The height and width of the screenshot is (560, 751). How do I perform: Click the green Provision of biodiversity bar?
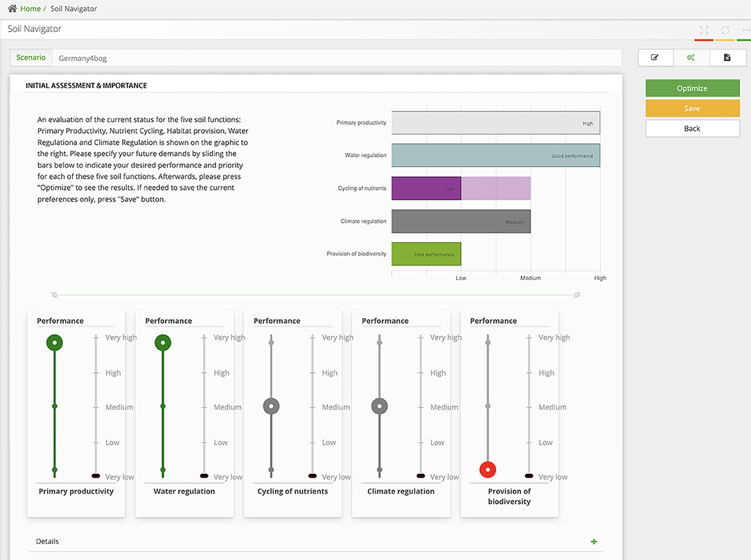click(x=426, y=254)
